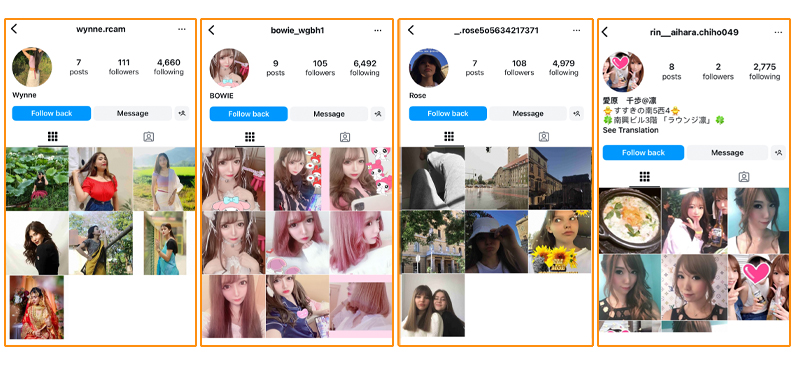Open Wynne's red top post thumbnail
Image resolution: width=794 pixels, height=368 pixels.
(100, 179)
